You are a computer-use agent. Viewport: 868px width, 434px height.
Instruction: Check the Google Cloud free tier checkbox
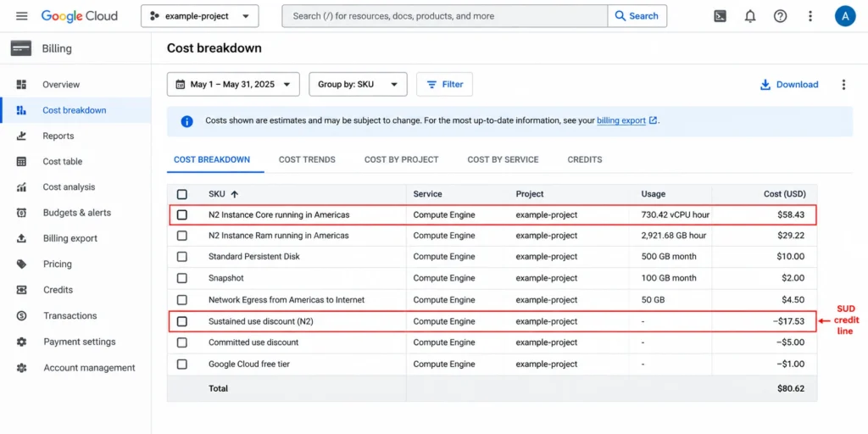click(182, 364)
